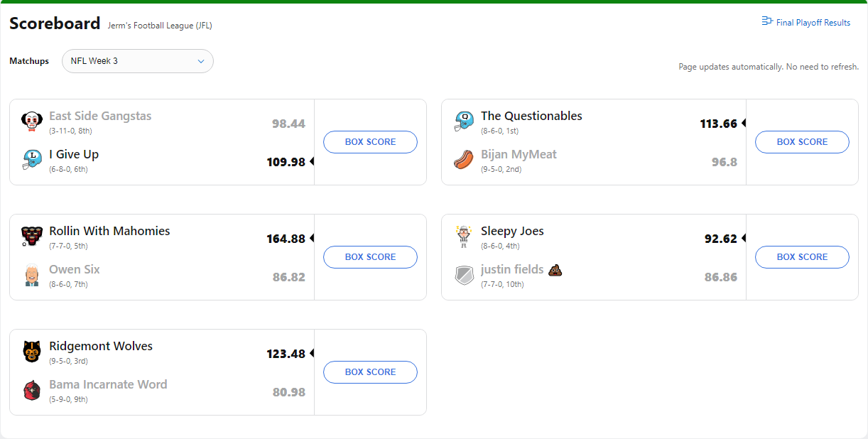Open Box Score for Rollin With Mahomies game
868x439 pixels.
370,257
